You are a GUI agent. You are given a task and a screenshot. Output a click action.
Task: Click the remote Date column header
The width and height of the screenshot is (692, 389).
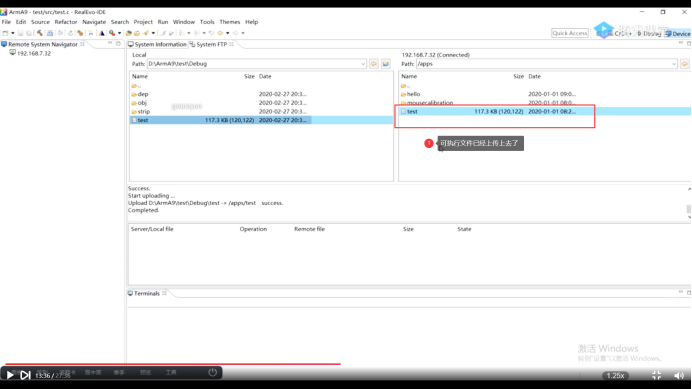(x=534, y=76)
